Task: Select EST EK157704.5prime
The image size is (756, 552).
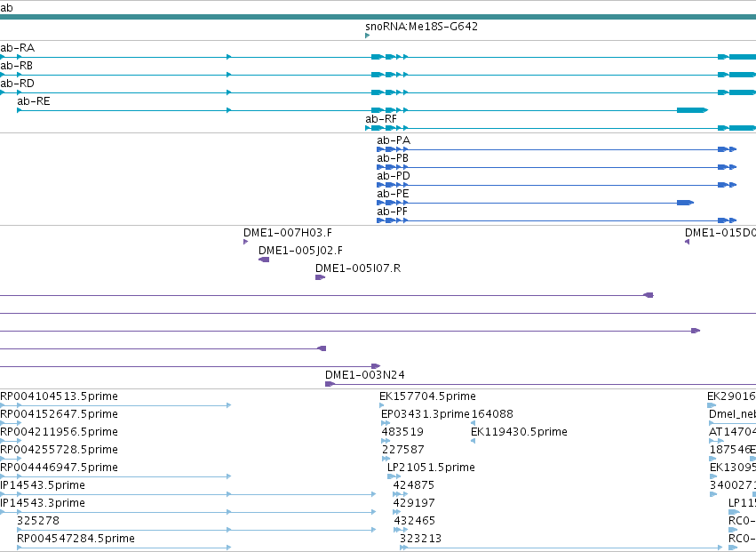Action: (427, 396)
